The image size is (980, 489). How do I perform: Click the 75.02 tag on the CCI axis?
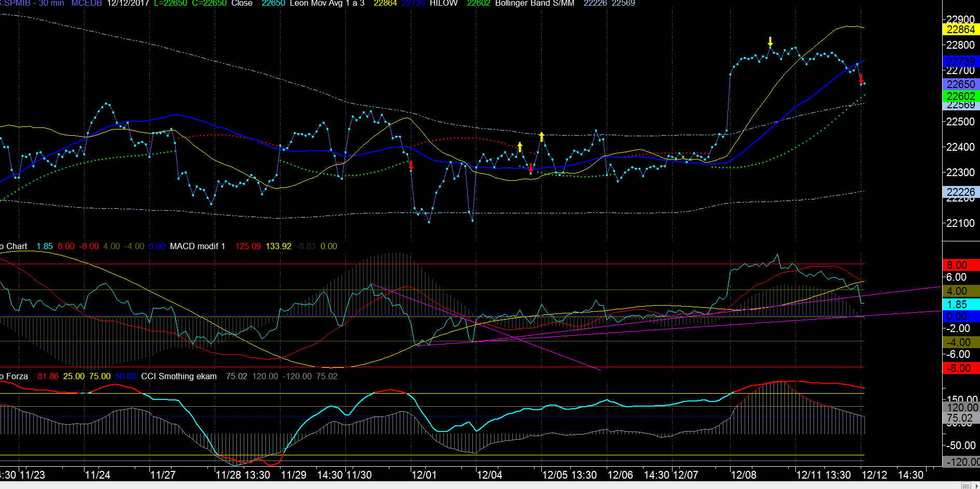[961, 418]
